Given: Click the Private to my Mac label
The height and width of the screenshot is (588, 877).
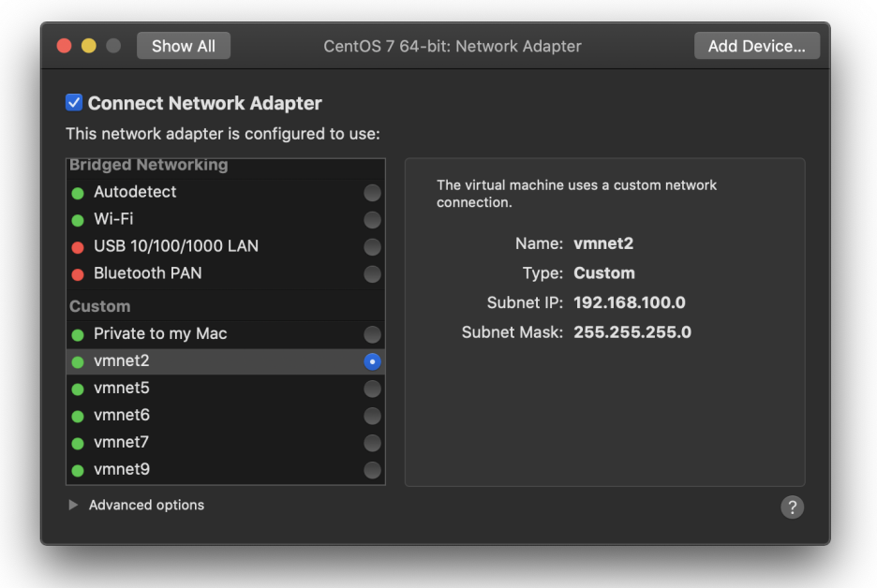Looking at the screenshot, I should tap(160, 333).
